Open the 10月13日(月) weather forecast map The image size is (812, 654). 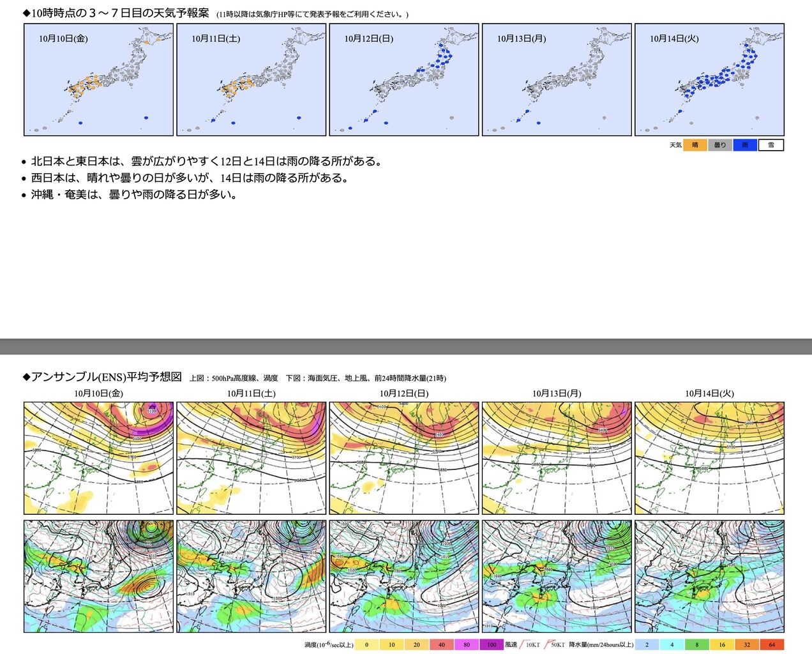[557, 80]
